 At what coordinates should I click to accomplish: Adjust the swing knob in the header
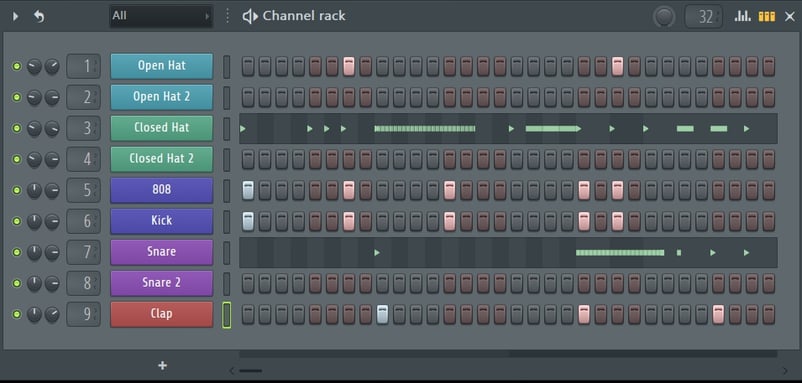[x=664, y=17]
